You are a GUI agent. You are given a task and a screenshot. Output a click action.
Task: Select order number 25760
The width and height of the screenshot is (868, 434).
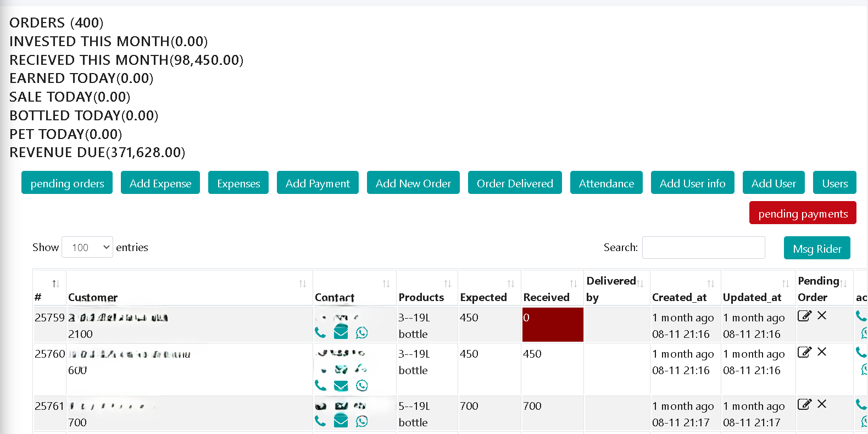[x=49, y=354]
